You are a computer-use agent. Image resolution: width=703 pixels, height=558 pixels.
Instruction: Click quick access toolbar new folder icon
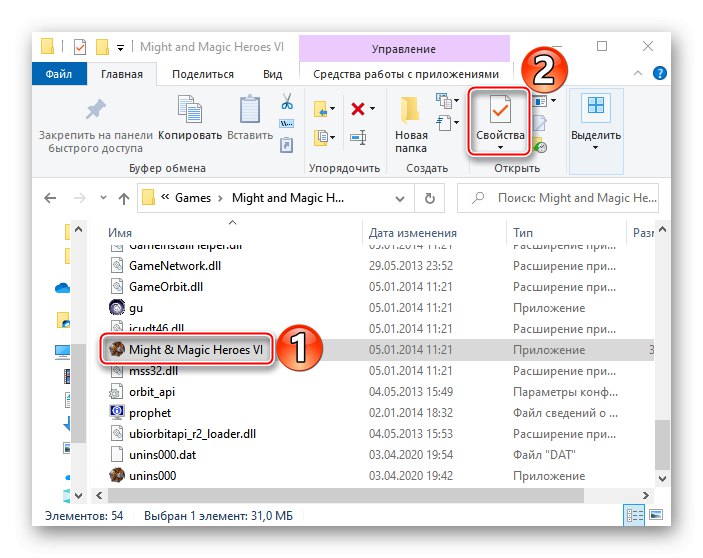click(103, 47)
